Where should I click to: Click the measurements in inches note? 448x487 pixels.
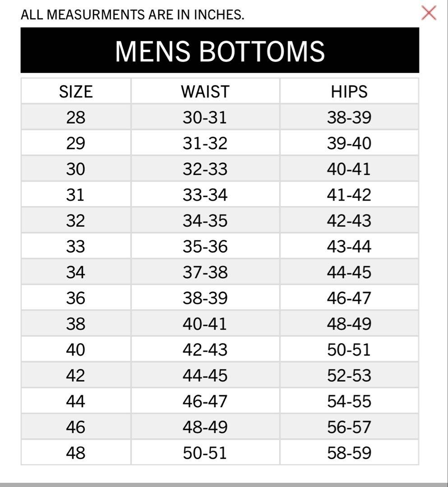pos(132,15)
